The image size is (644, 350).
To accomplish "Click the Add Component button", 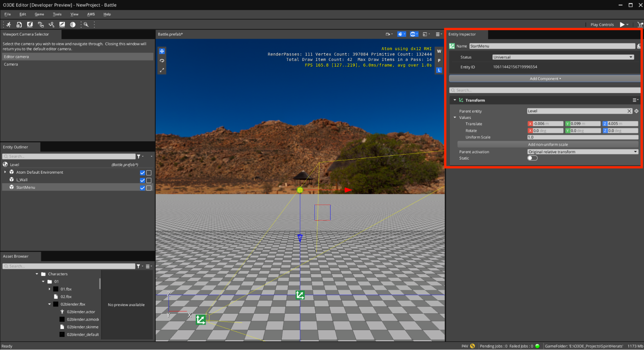I will pos(545,79).
